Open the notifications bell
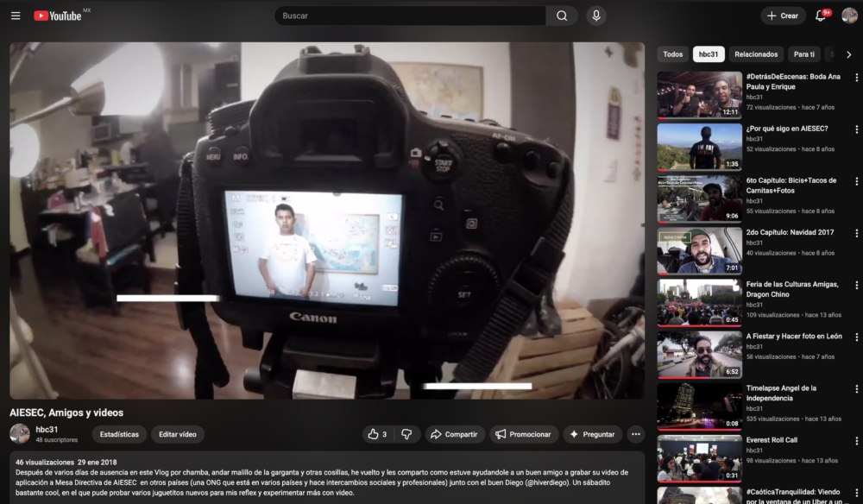The image size is (863, 504). coord(821,16)
